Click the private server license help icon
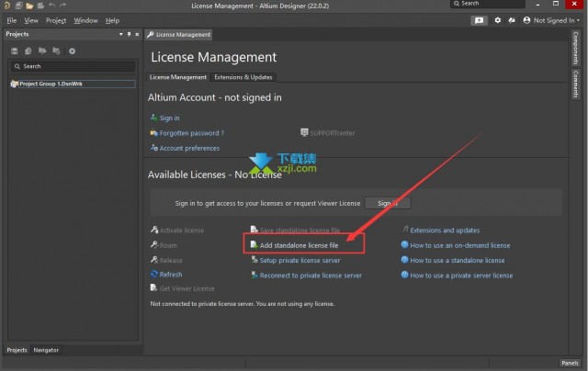This screenshot has height=371, width=588. click(x=404, y=275)
